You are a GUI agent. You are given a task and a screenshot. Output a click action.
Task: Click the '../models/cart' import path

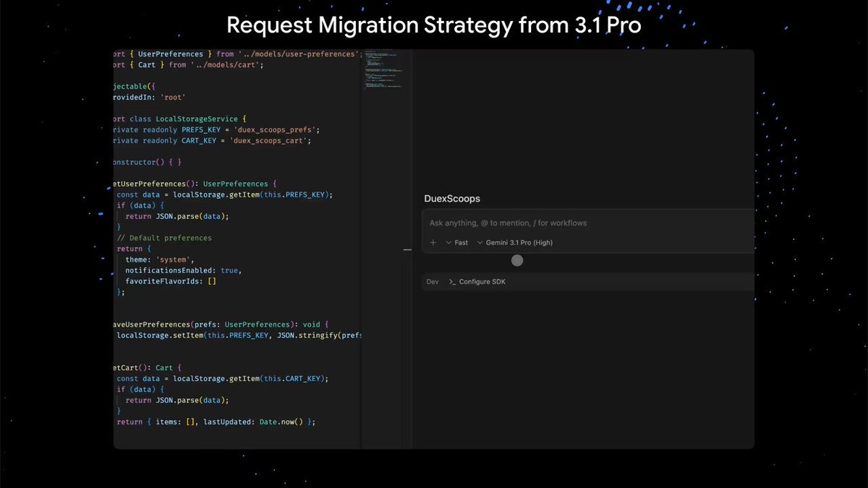(x=226, y=65)
